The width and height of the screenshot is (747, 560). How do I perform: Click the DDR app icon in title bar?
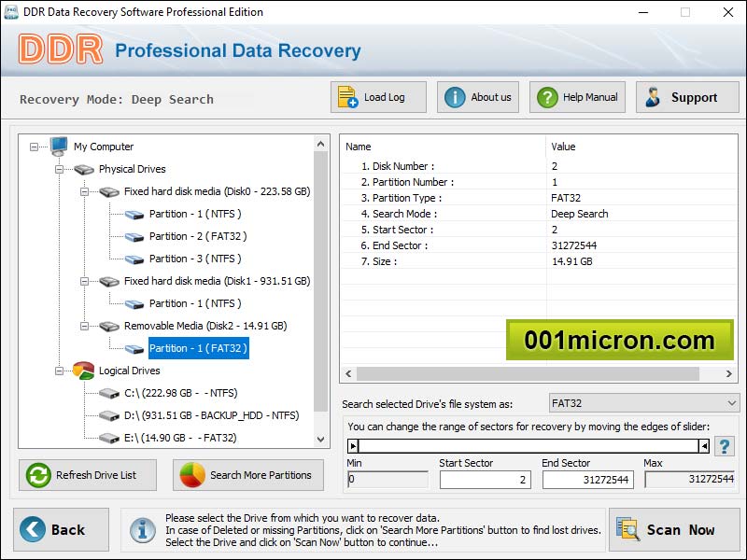click(x=10, y=12)
